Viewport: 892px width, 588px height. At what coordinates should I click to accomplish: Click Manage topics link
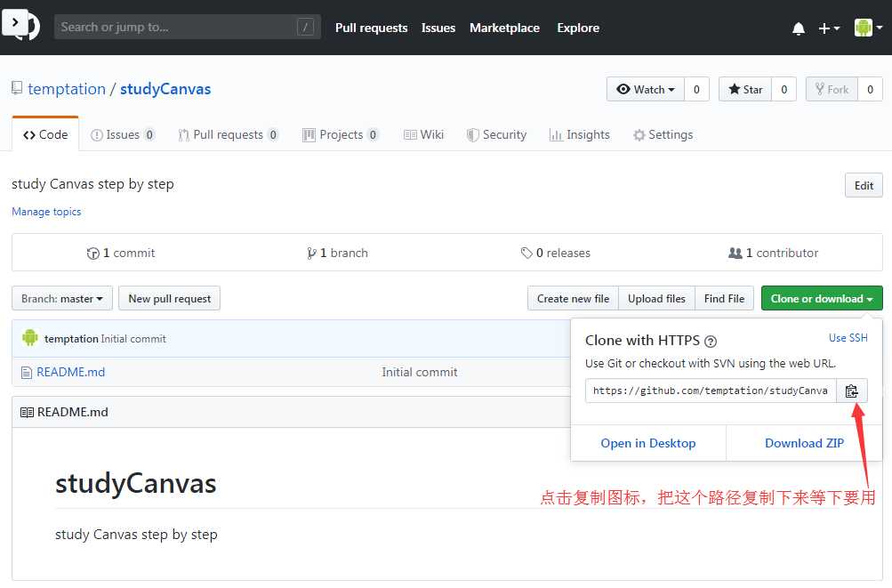tap(46, 212)
